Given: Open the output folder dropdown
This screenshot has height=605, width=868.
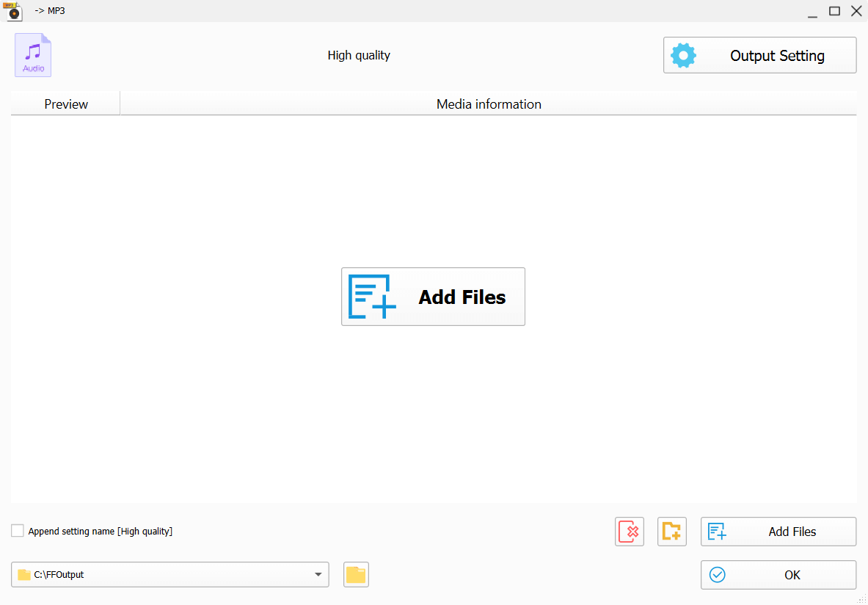Looking at the screenshot, I should [318, 574].
